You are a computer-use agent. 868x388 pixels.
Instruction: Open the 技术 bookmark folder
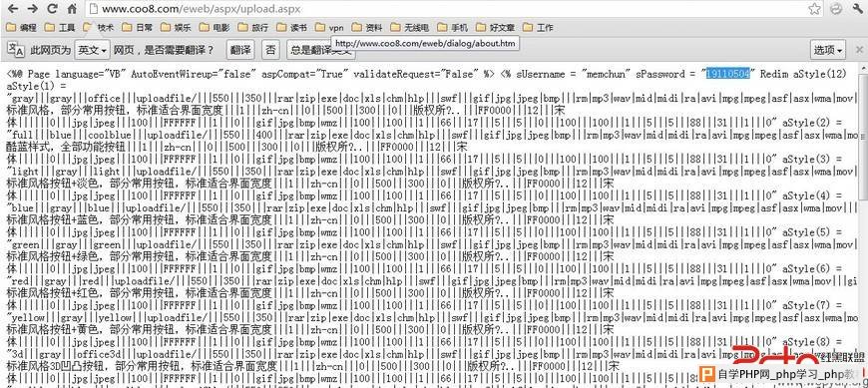(x=99, y=27)
